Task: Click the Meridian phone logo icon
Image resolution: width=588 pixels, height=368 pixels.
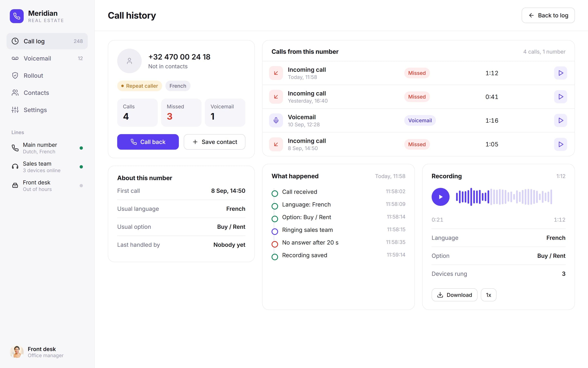Action: click(17, 16)
